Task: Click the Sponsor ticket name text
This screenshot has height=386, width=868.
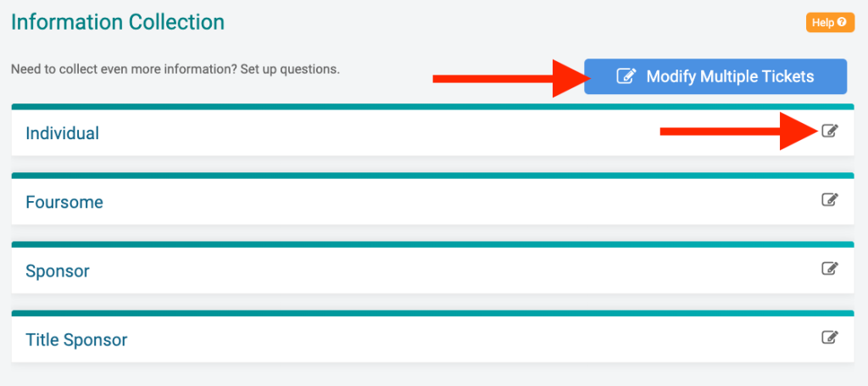Action: [x=58, y=271]
